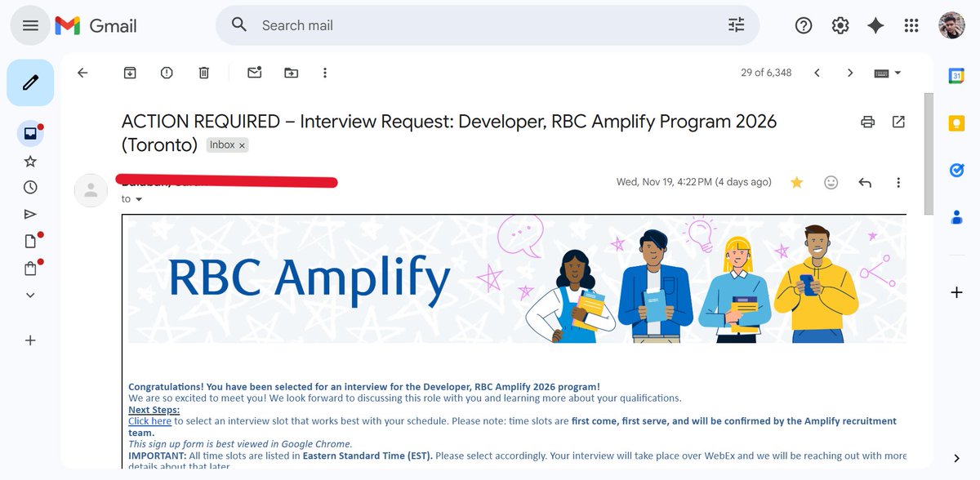This screenshot has height=480, width=980.
Task: Open message More options menu
Action: [898, 182]
